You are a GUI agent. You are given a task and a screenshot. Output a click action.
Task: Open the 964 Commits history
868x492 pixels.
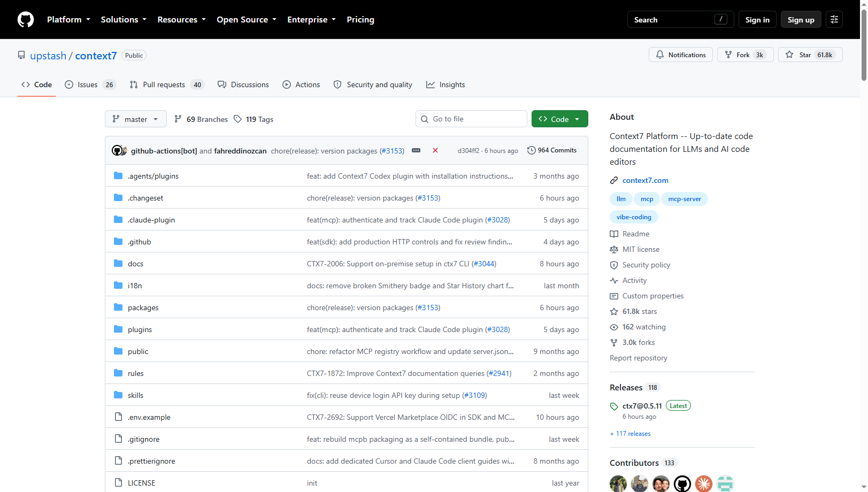pyautogui.click(x=552, y=150)
